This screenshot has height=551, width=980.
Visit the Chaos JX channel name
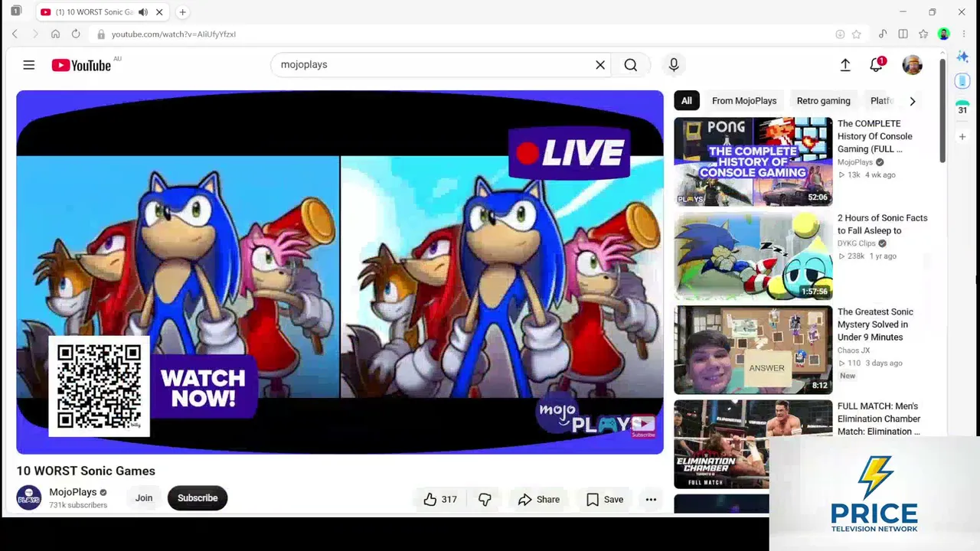[x=854, y=350]
